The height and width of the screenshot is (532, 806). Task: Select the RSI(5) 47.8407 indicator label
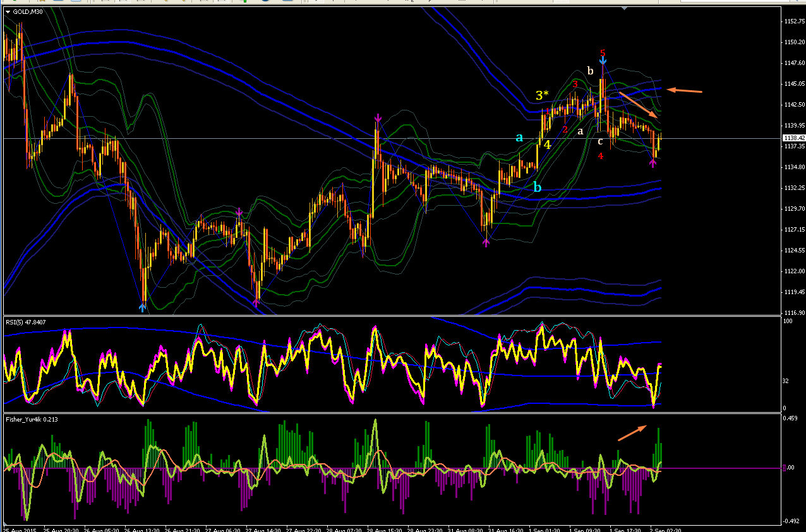click(26, 321)
